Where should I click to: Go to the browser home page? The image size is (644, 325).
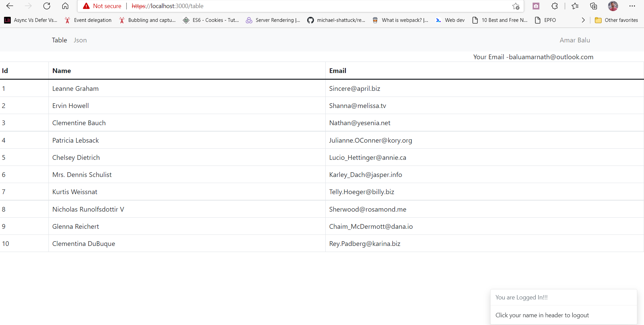point(65,6)
